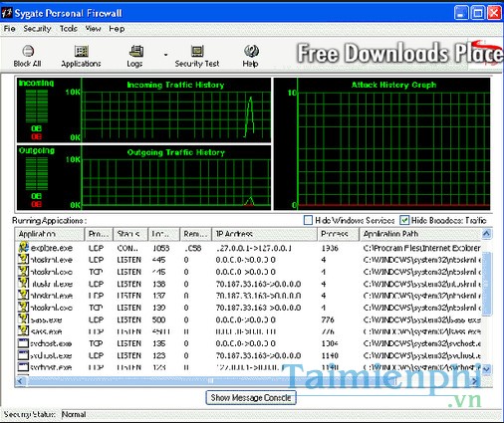Viewport: 504px width, 423px height.
Task: Select local port 1053 cell
Action: tap(161, 248)
